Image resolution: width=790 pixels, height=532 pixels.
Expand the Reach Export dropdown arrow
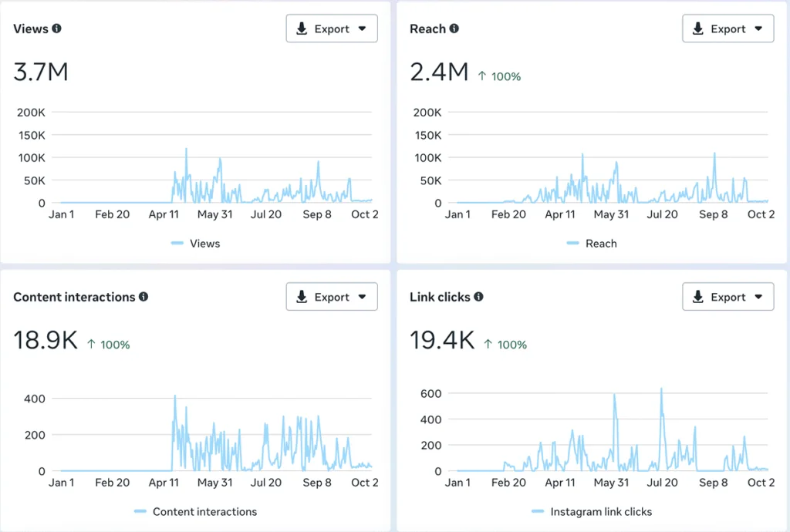pos(758,29)
